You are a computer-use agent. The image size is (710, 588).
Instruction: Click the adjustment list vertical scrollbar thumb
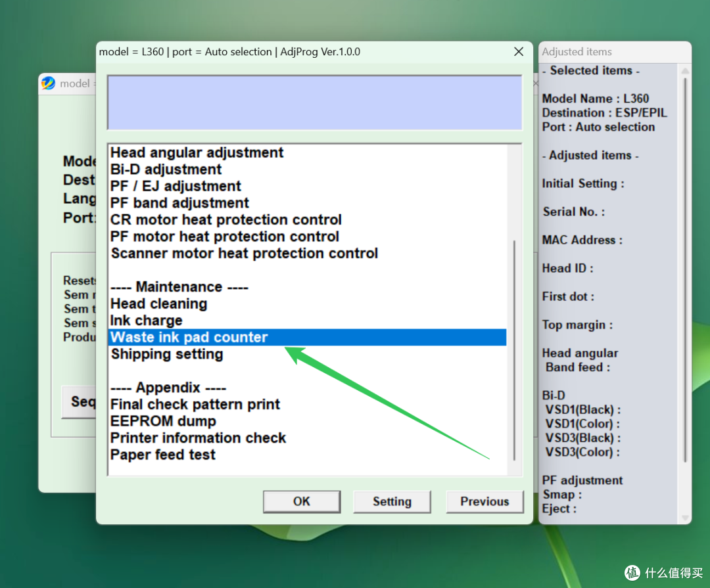514,350
